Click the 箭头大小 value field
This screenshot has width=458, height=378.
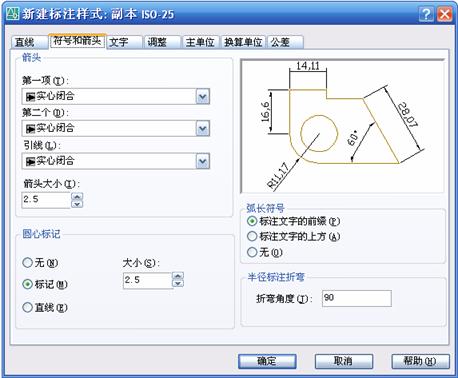(46, 200)
